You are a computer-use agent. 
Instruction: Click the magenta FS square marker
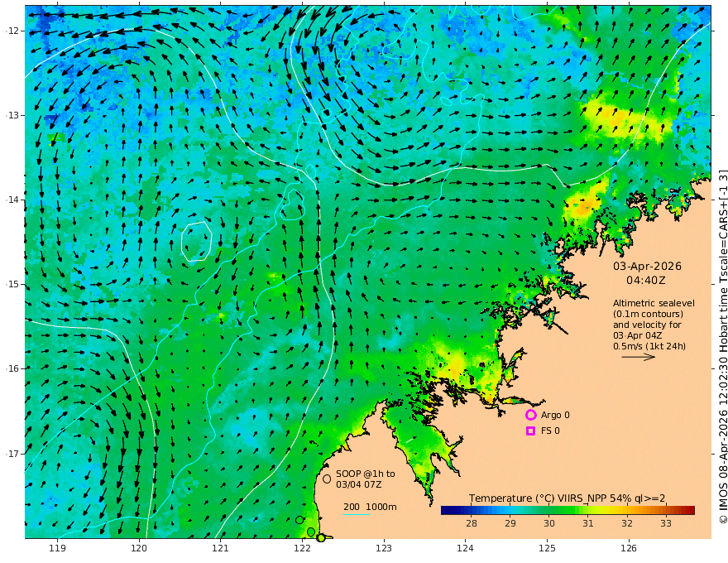530,431
